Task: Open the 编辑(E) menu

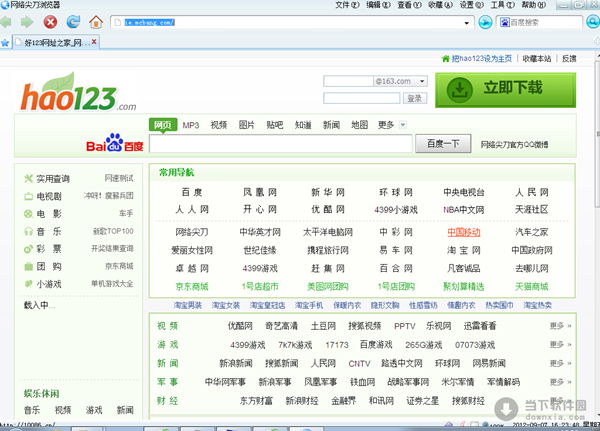Action: 378,5
